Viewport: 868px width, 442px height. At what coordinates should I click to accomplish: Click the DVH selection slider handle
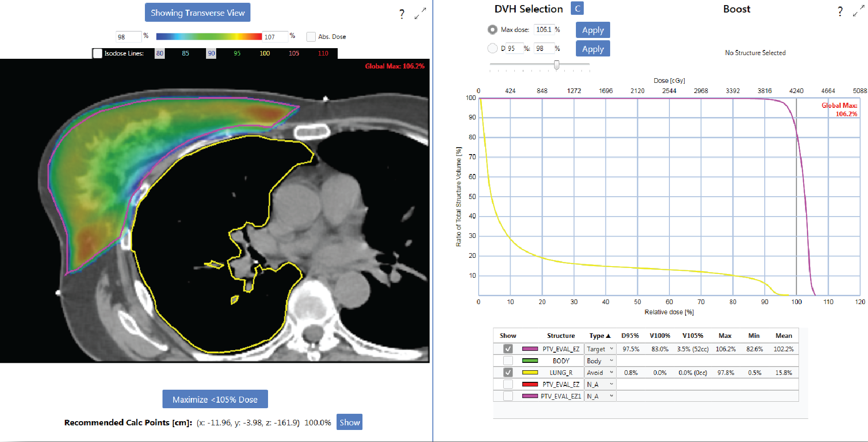(x=556, y=65)
